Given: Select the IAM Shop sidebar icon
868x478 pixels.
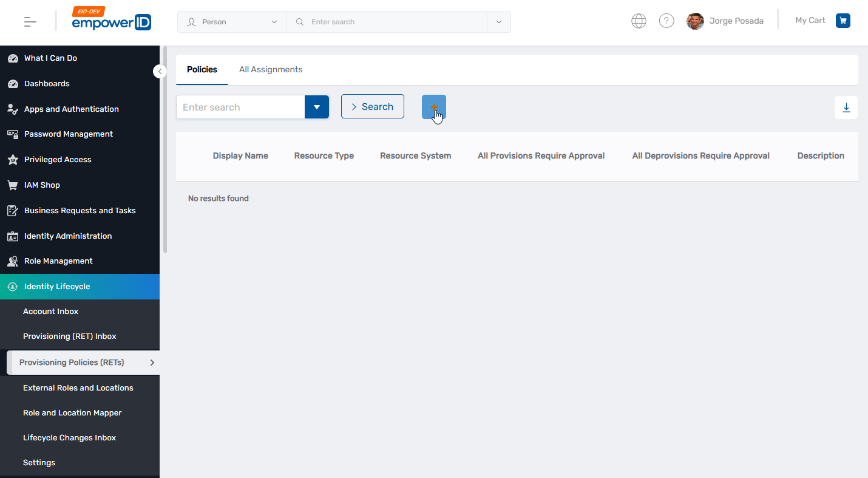Looking at the screenshot, I should (12, 185).
